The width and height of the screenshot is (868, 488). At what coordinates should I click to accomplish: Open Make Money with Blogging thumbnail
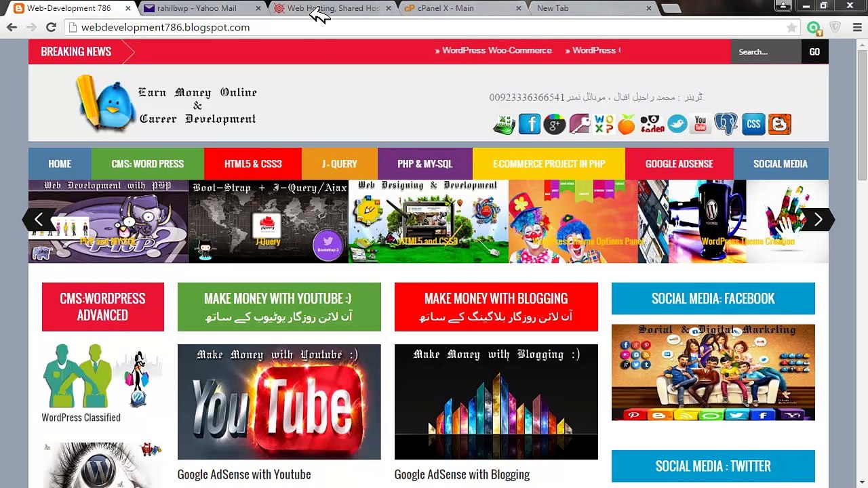pyautogui.click(x=496, y=402)
